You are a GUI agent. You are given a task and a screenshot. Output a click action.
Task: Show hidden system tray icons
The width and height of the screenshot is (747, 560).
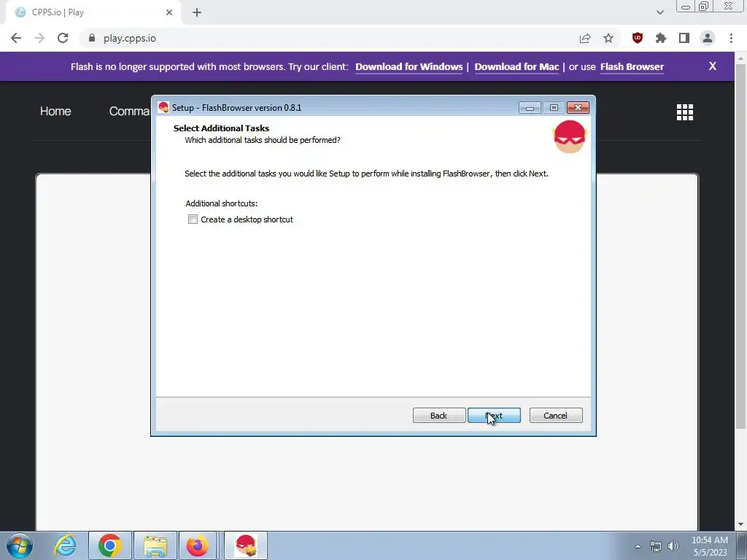tap(638, 546)
